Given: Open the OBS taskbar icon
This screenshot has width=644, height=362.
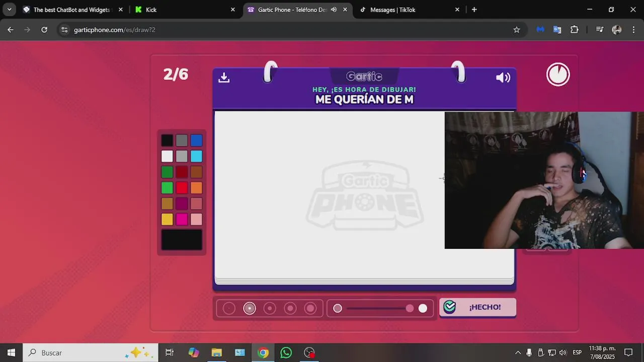Looking at the screenshot, I should (309, 352).
